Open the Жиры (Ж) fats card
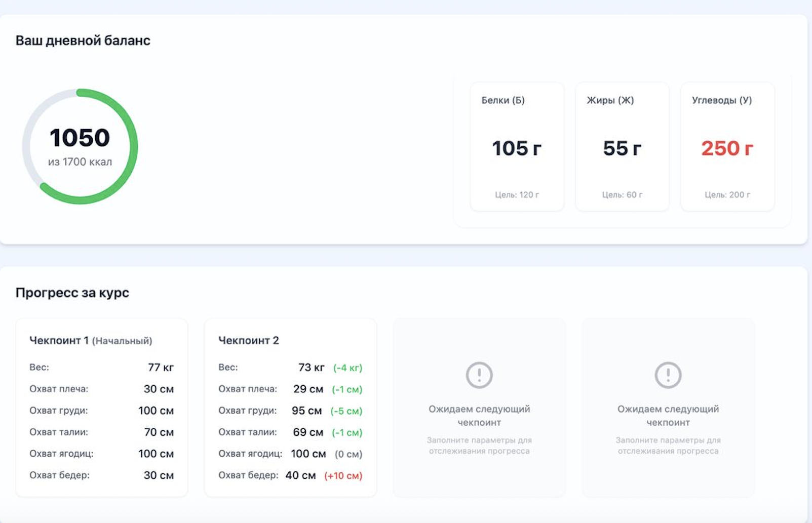The height and width of the screenshot is (523, 812). (622, 147)
